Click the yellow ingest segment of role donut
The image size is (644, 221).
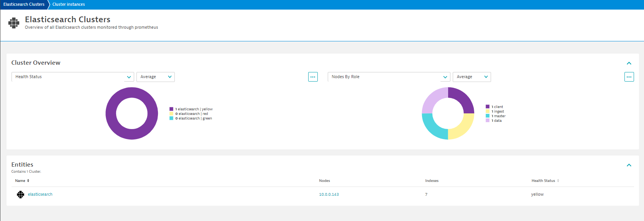tap(463, 128)
